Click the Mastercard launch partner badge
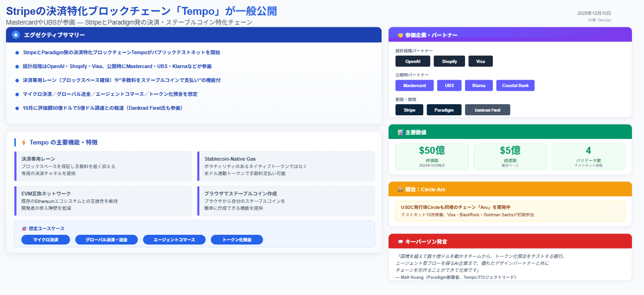Image resolution: width=644 pixels, height=295 pixels. click(x=414, y=85)
